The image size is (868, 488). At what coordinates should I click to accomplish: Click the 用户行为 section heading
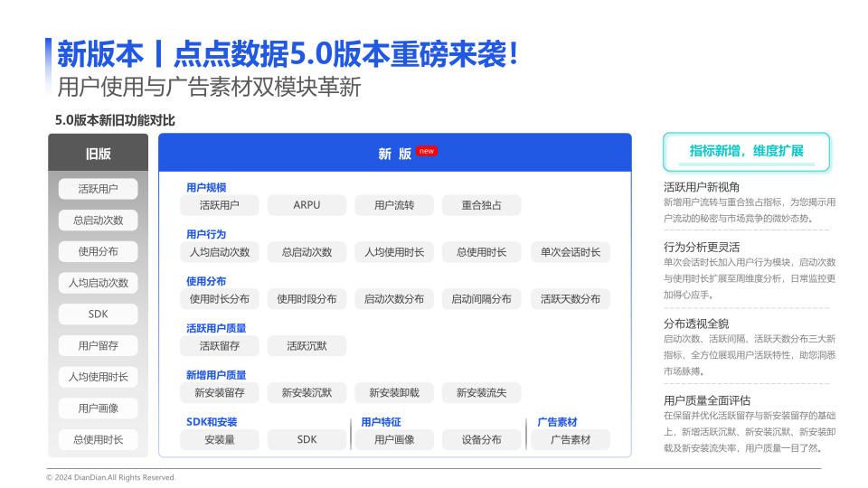pyautogui.click(x=206, y=235)
